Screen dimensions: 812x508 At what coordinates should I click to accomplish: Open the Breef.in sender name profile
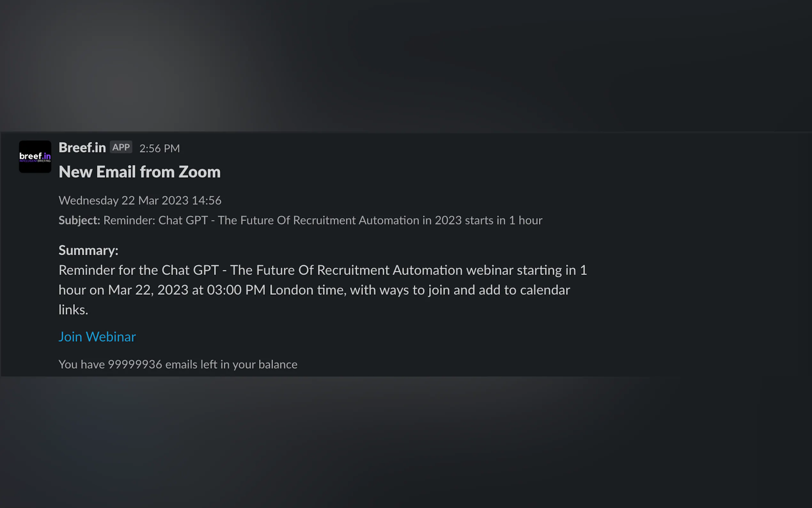coord(82,148)
